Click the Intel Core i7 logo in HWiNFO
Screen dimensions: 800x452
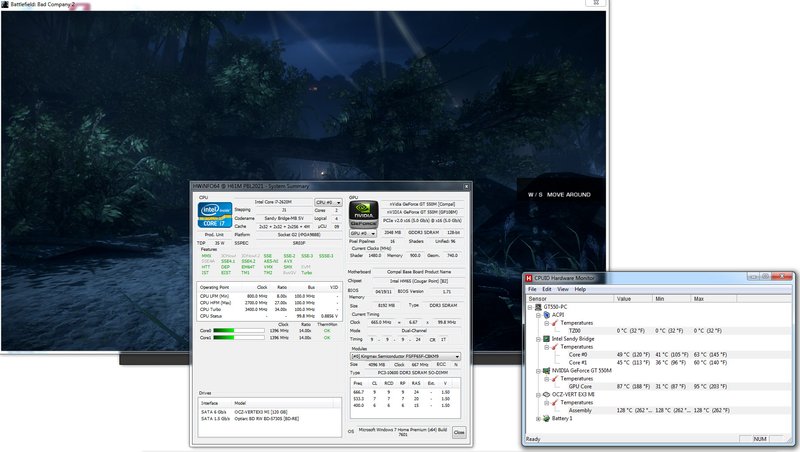215,215
